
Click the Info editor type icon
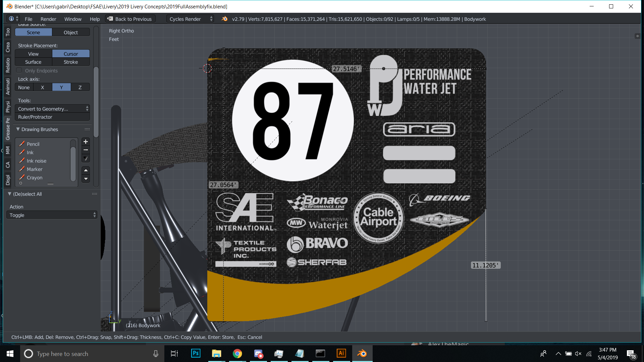[x=11, y=19]
